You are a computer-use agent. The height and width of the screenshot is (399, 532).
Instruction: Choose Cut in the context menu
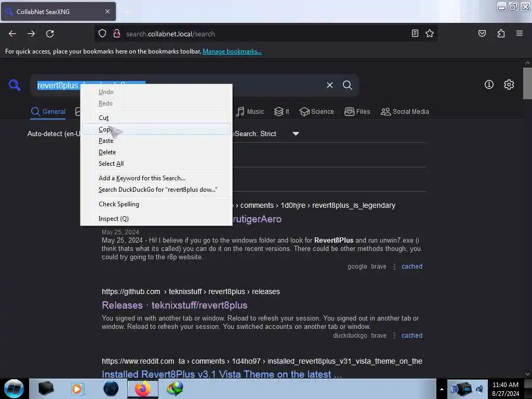click(156, 118)
